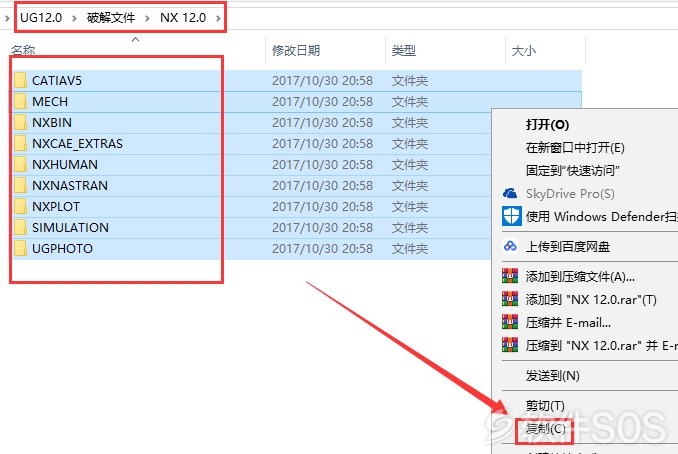
Task: Click the NXHUMAN folder icon
Action: [x=20, y=164]
